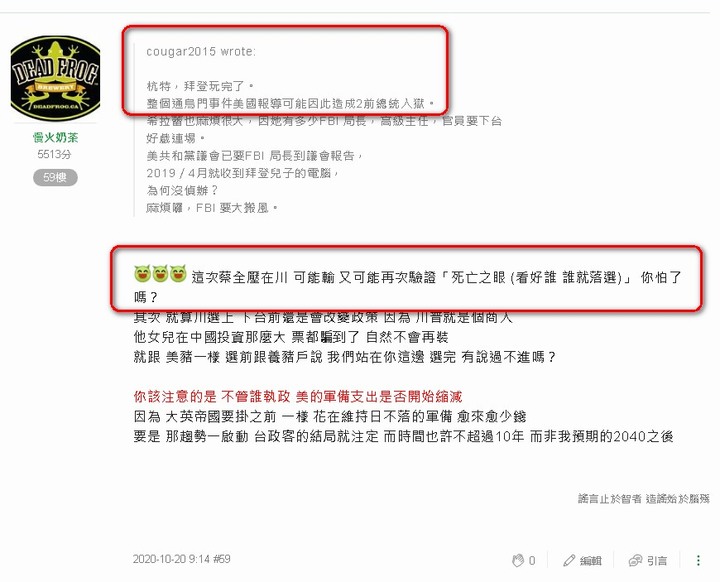Click the red highlighted text line 你該注意的是
Viewport: 720px width, 582px height.
[x=298, y=396]
